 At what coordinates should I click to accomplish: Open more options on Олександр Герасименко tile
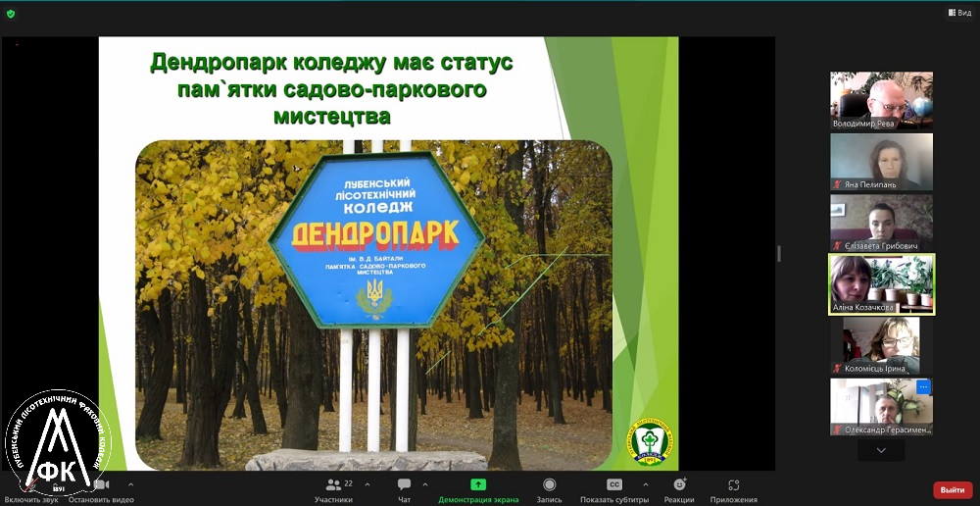point(923,387)
